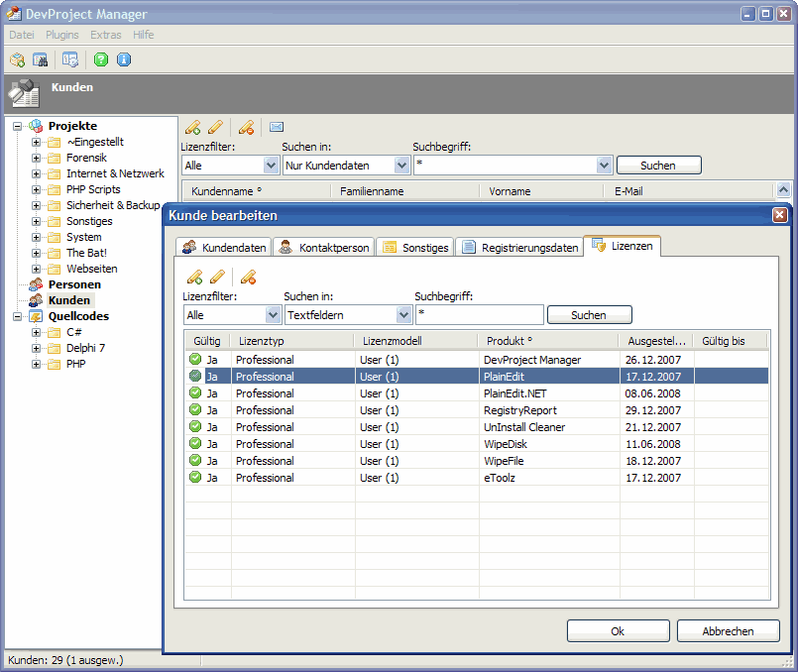Click the Abbrechen button

pyautogui.click(x=729, y=631)
